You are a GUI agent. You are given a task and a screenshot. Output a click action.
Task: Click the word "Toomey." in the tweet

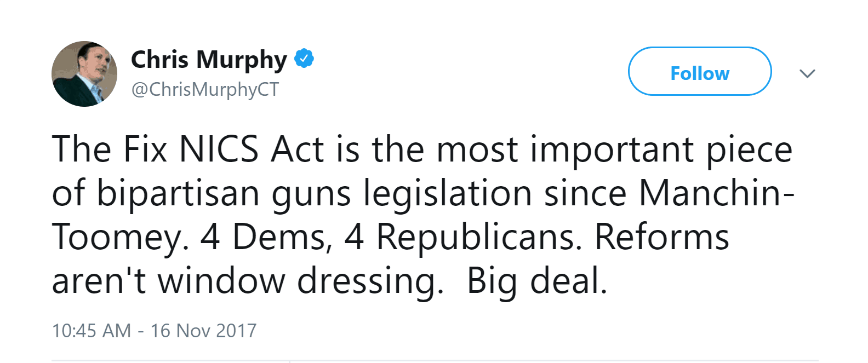click(121, 237)
